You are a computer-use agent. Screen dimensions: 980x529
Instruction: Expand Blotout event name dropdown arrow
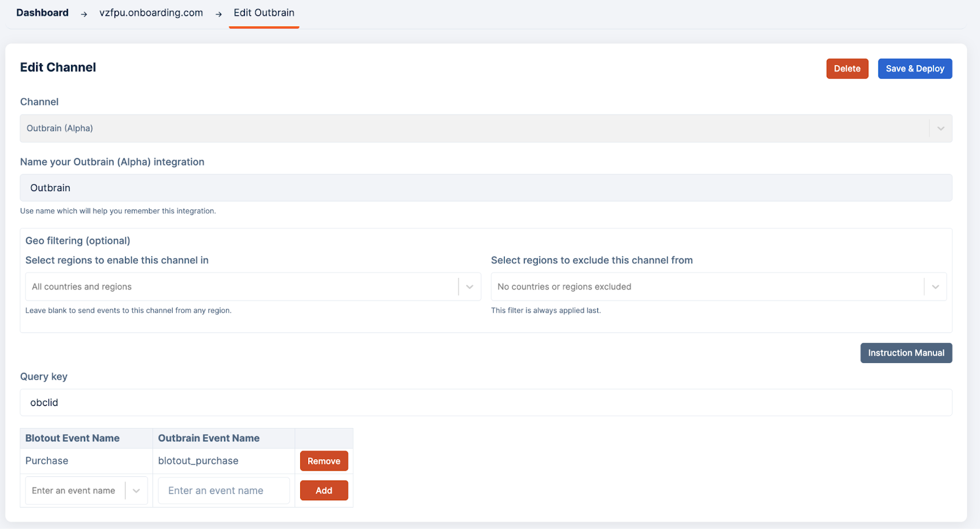(137, 490)
